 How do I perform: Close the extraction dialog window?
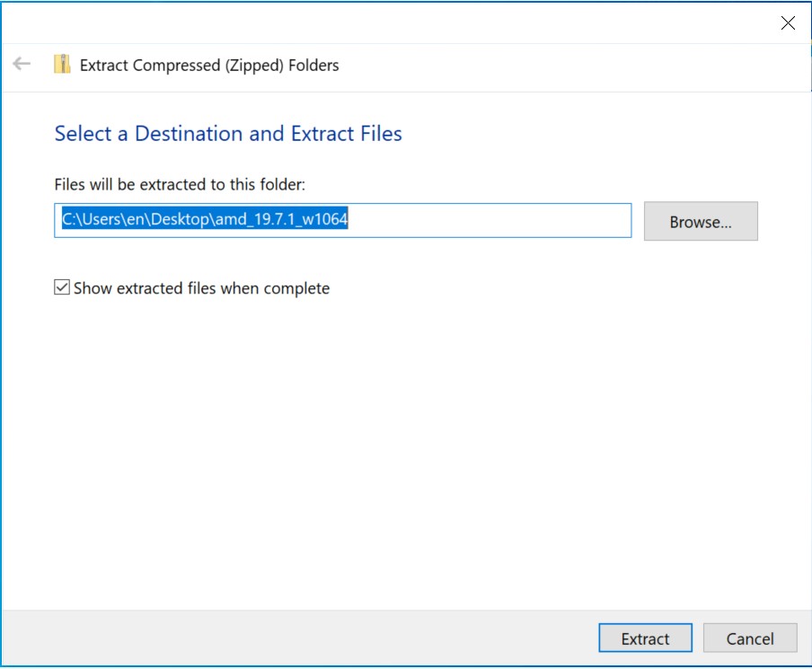[788, 22]
